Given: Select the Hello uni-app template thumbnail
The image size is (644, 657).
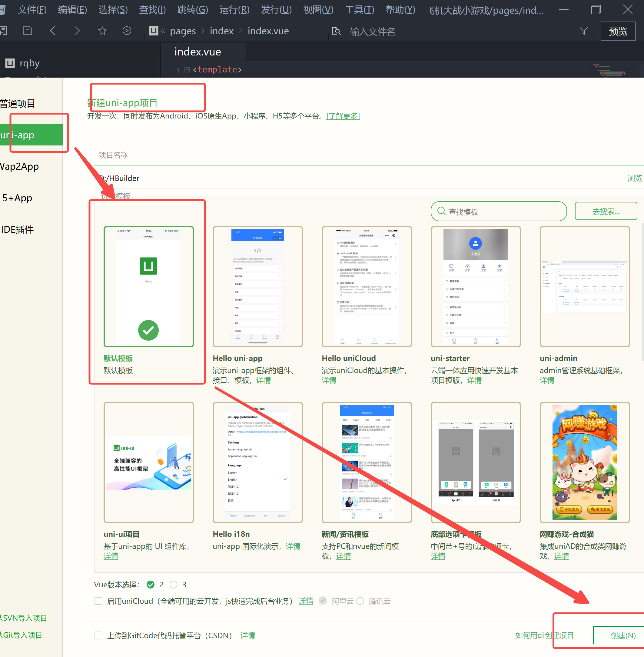Looking at the screenshot, I should (257, 287).
